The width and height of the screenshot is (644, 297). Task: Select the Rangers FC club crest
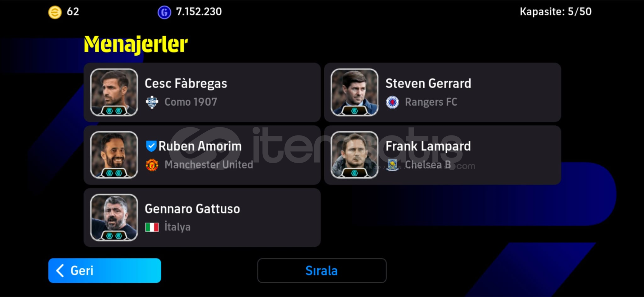[392, 102]
